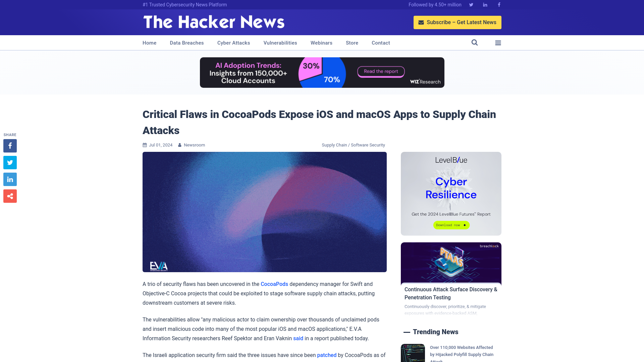Image resolution: width=644 pixels, height=362 pixels.
Task: Click Subscribe Get Latest News button
Action: pos(458,22)
